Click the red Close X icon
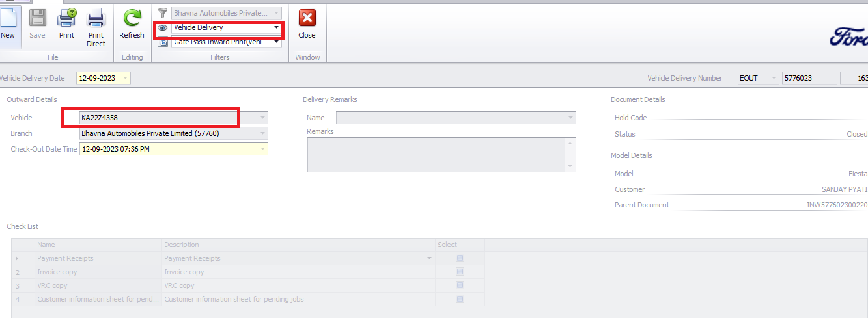Screen dimensions: 868x318 coord(307,18)
